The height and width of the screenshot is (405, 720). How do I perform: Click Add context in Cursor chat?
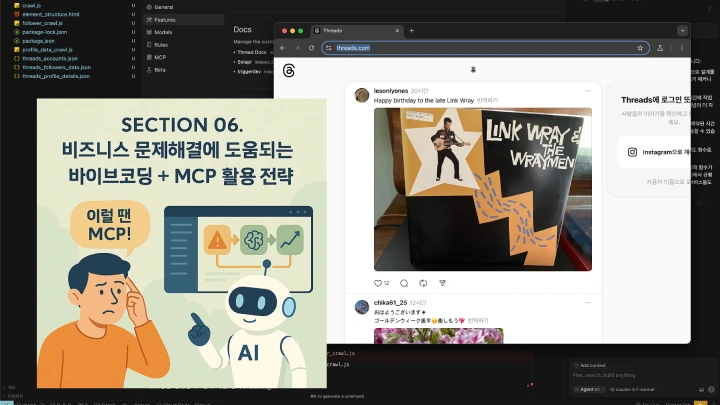[590, 366]
